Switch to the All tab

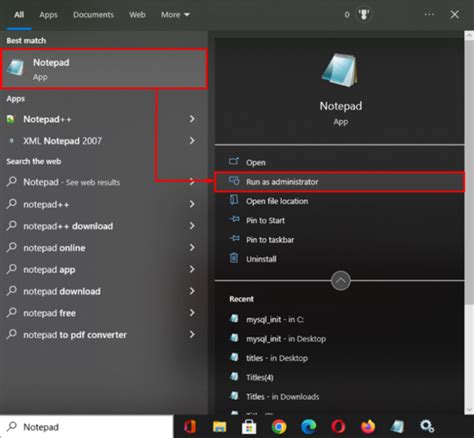[x=19, y=15]
